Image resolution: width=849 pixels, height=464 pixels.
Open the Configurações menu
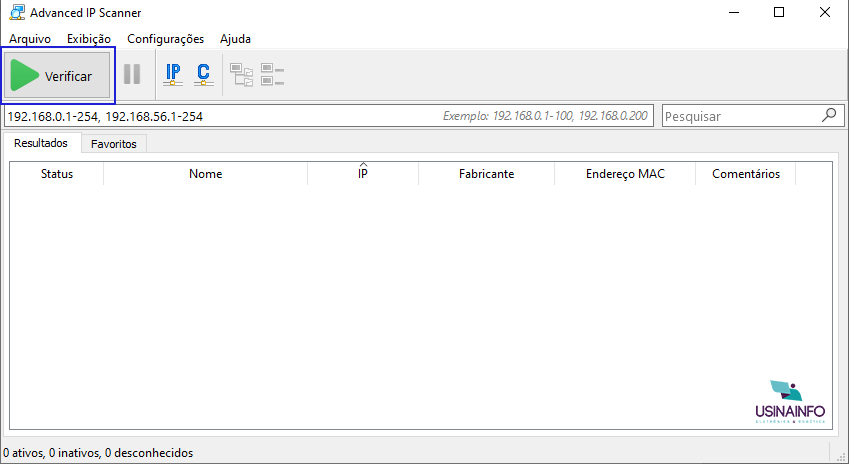pyautogui.click(x=166, y=39)
